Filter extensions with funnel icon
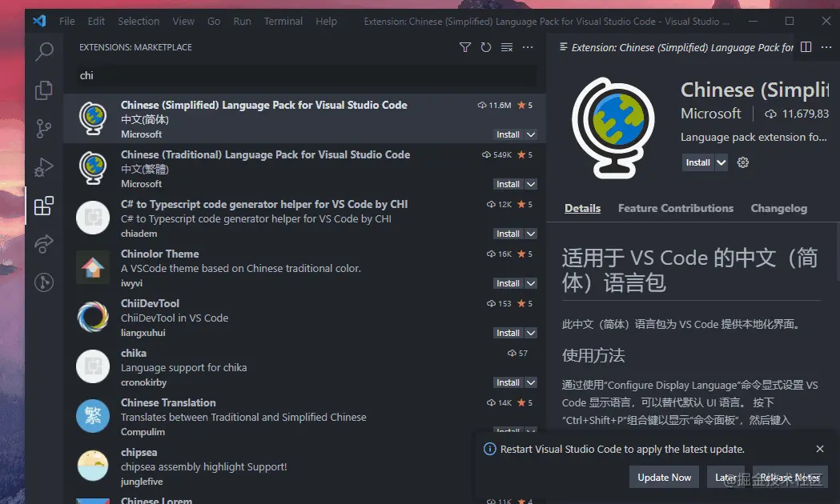 pos(465,47)
